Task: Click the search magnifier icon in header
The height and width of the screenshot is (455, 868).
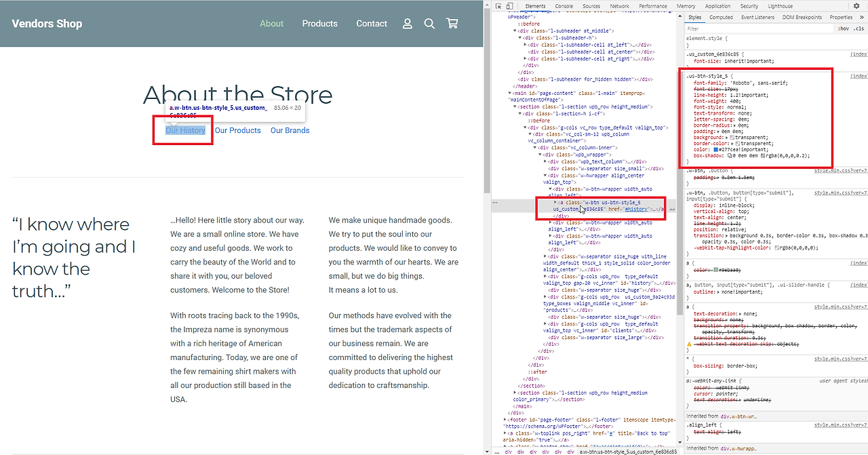Action: tap(429, 24)
